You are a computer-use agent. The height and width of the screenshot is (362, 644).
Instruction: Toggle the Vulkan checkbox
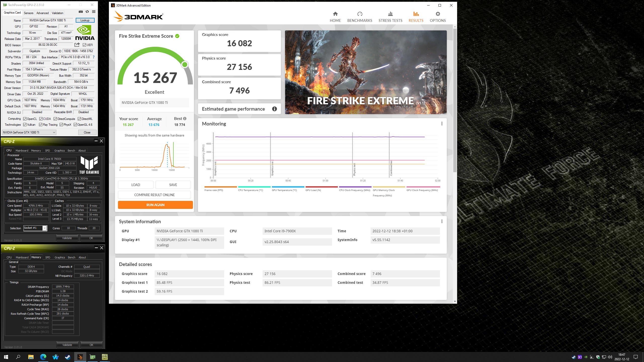click(x=25, y=125)
